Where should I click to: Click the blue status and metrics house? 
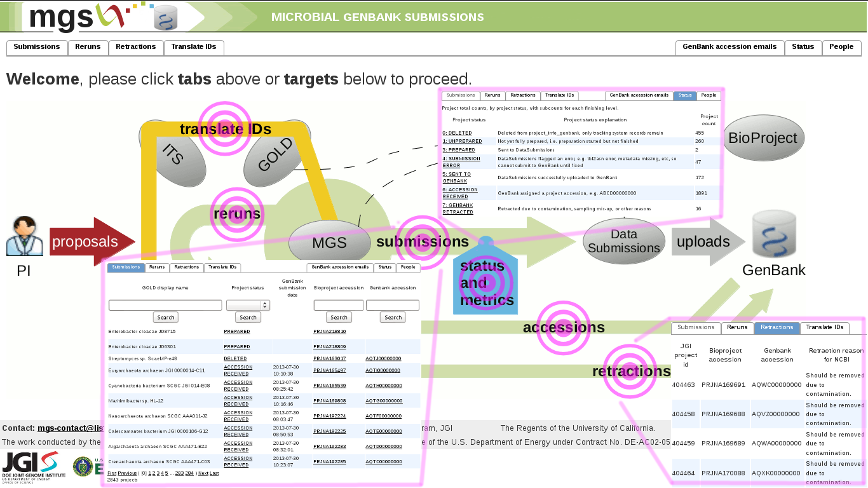click(485, 276)
